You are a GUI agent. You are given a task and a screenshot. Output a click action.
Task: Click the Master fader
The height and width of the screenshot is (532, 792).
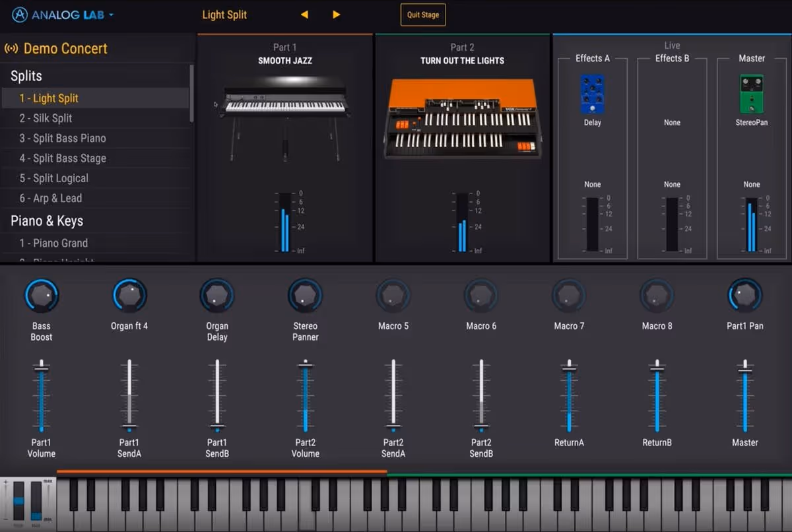(x=745, y=396)
